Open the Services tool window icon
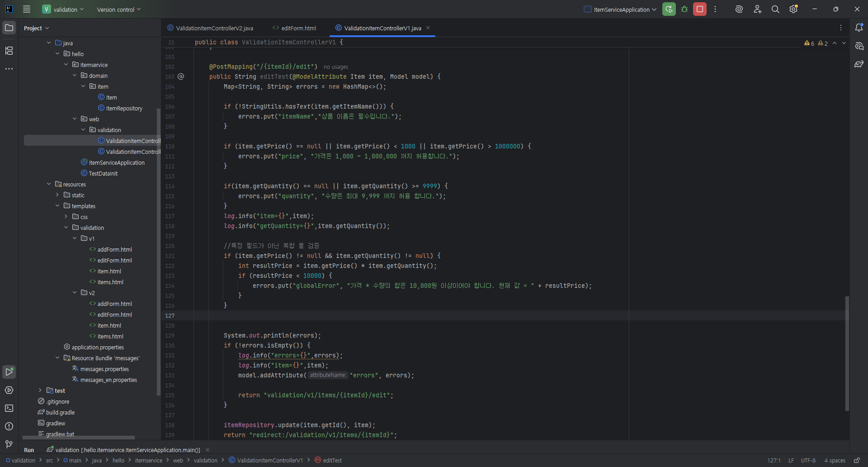 coord(9,390)
